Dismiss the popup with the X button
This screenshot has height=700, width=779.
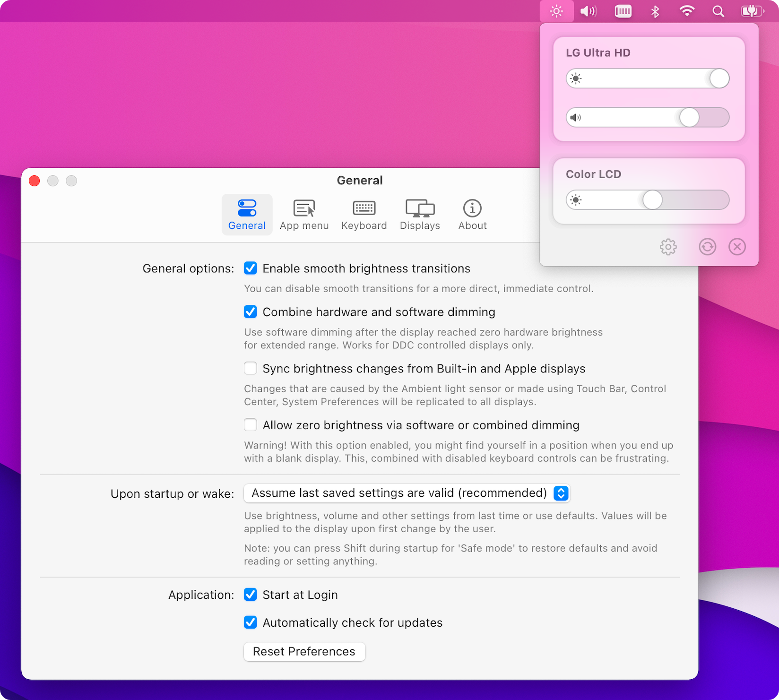click(x=737, y=246)
